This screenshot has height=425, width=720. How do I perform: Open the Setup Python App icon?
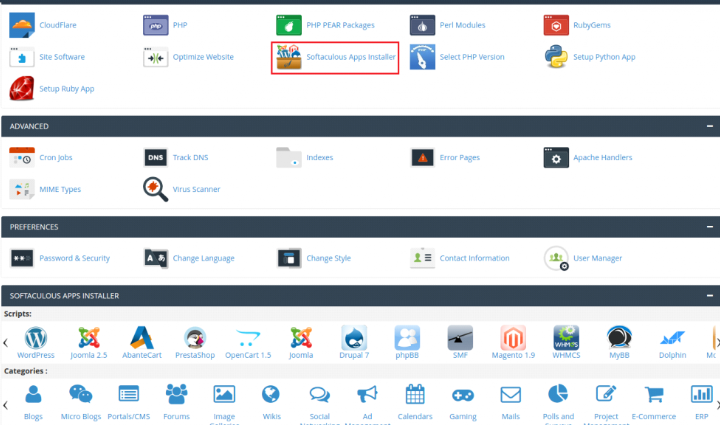click(x=556, y=57)
